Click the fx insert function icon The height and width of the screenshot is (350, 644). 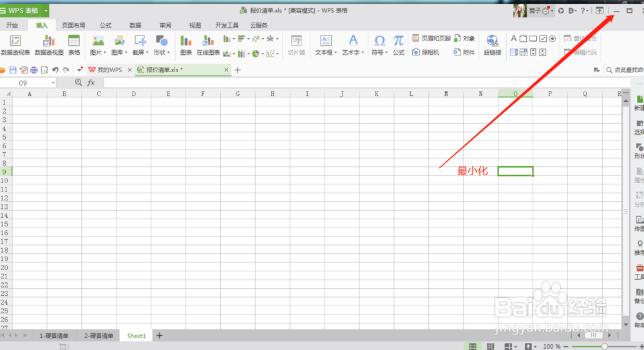click(x=91, y=83)
